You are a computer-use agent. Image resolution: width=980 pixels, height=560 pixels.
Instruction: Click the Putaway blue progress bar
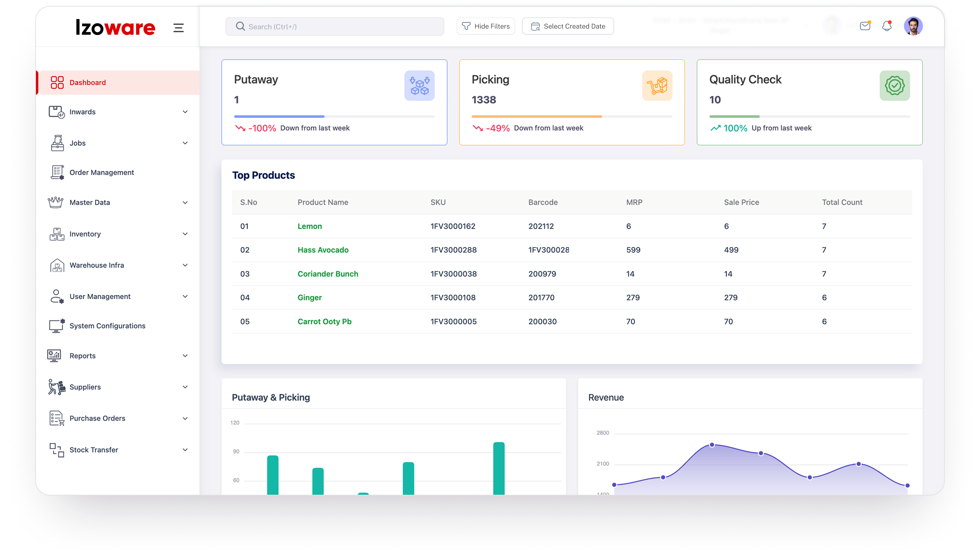point(279,116)
